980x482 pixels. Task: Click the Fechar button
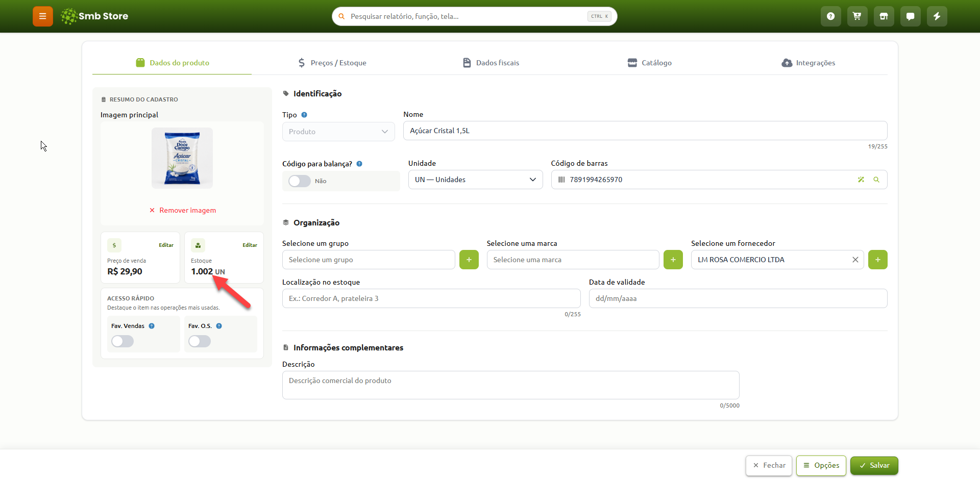pos(769,466)
